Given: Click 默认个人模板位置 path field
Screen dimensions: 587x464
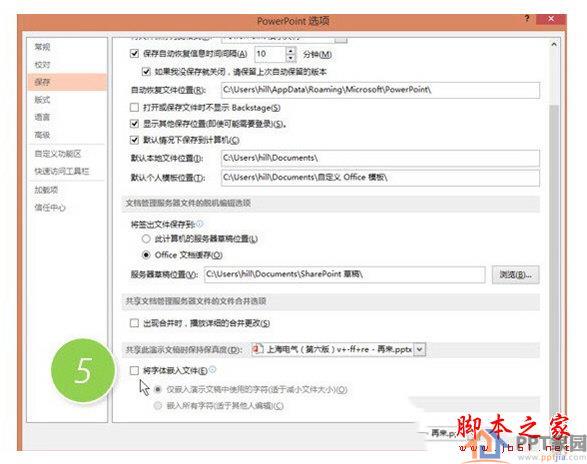Looking at the screenshot, I should click(380, 178).
